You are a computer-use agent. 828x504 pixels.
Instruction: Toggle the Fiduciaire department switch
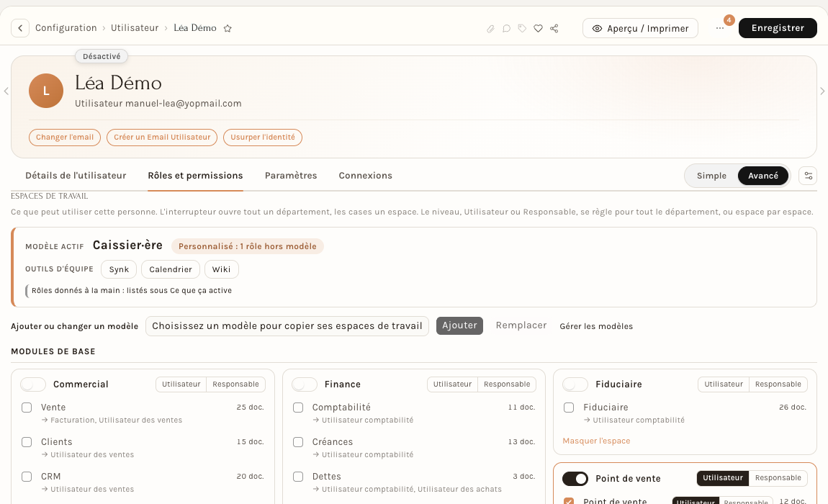click(x=575, y=384)
